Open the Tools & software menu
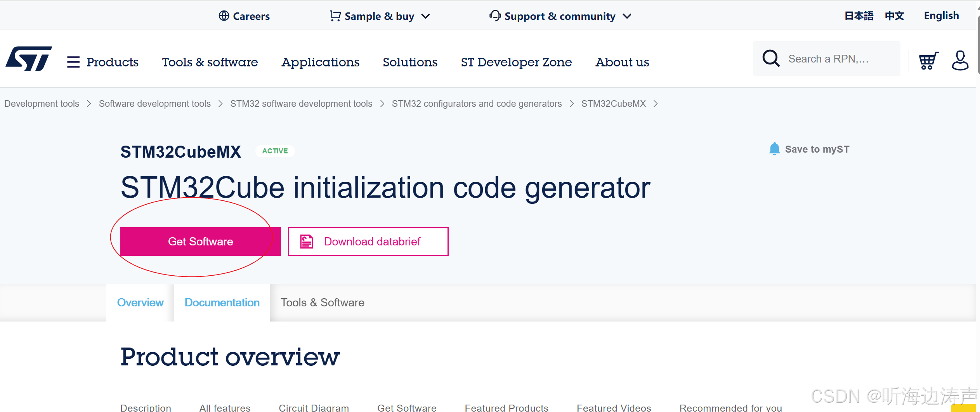This screenshot has height=412, width=980. [x=210, y=62]
